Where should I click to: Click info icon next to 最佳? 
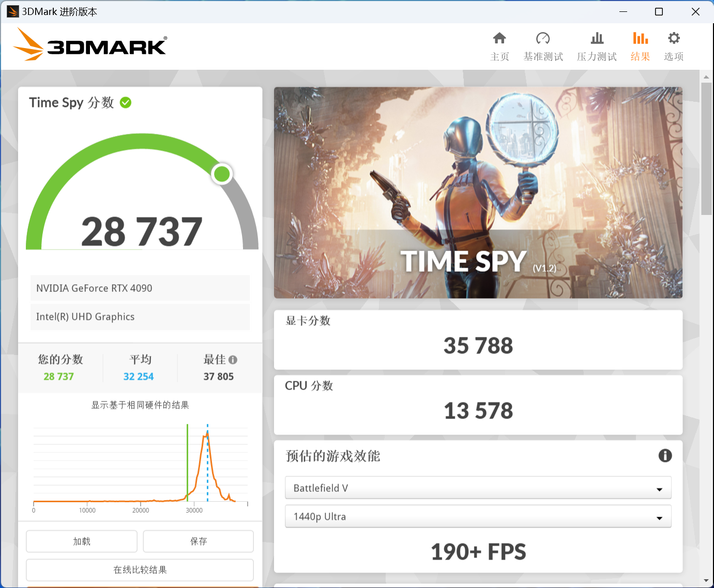click(x=233, y=360)
